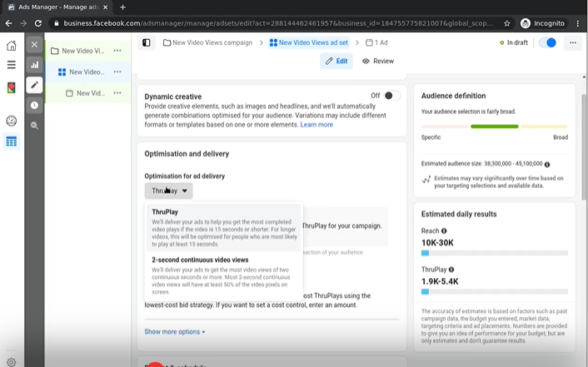Image resolution: width=588 pixels, height=367 pixels.
Task: Show the Reach info tooltip icon
Action: coord(444,231)
